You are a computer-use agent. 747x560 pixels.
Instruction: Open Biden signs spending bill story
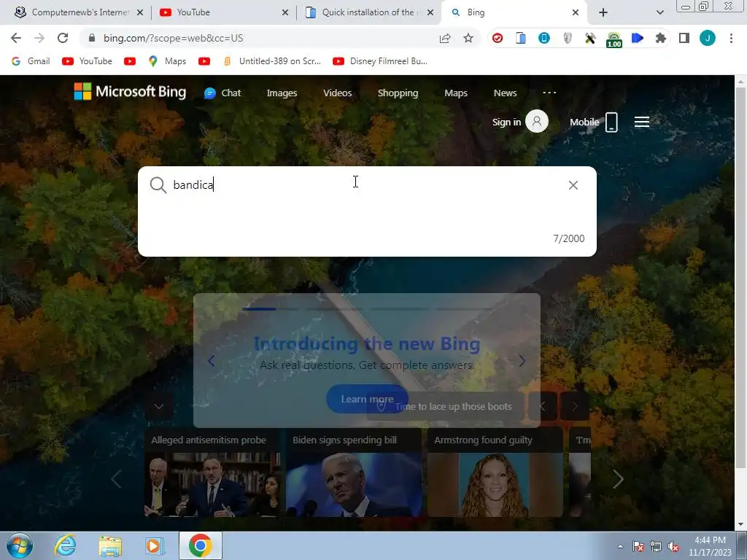354,472
